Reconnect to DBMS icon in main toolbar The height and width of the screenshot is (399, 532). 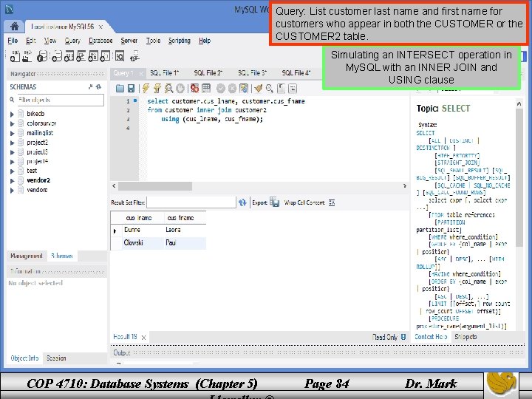click(x=135, y=56)
